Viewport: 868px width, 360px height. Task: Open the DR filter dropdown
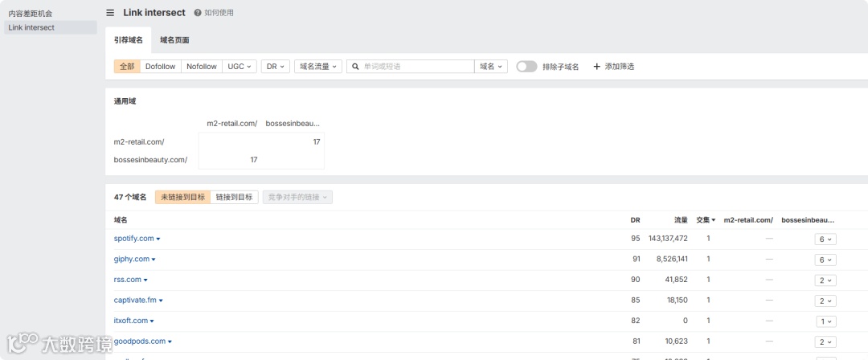point(275,67)
